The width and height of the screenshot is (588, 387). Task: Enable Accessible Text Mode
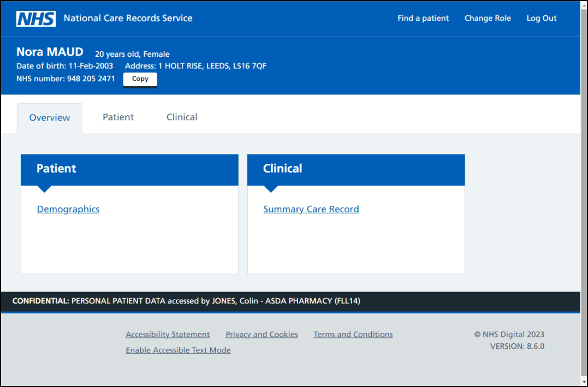click(x=178, y=350)
